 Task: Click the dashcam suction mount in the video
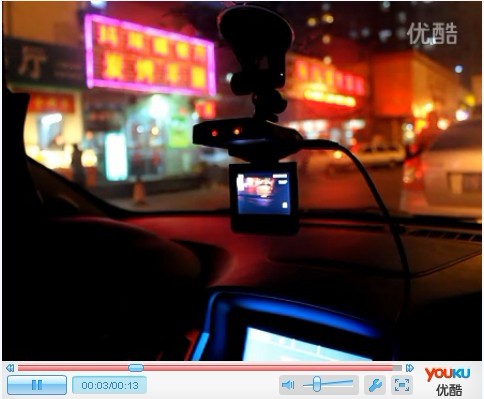pyautogui.click(x=256, y=28)
